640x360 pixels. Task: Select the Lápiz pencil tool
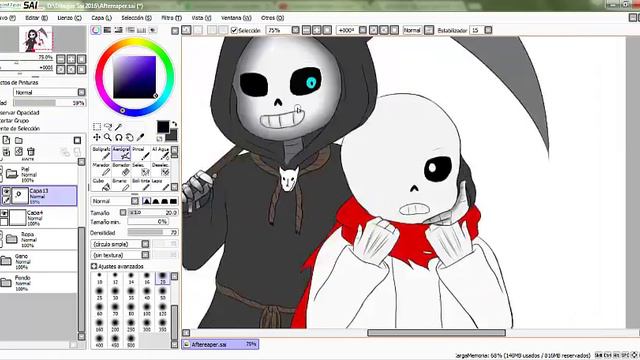click(160, 184)
